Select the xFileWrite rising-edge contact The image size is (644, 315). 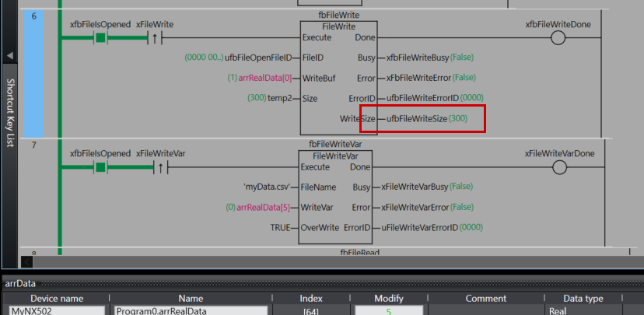(154, 37)
